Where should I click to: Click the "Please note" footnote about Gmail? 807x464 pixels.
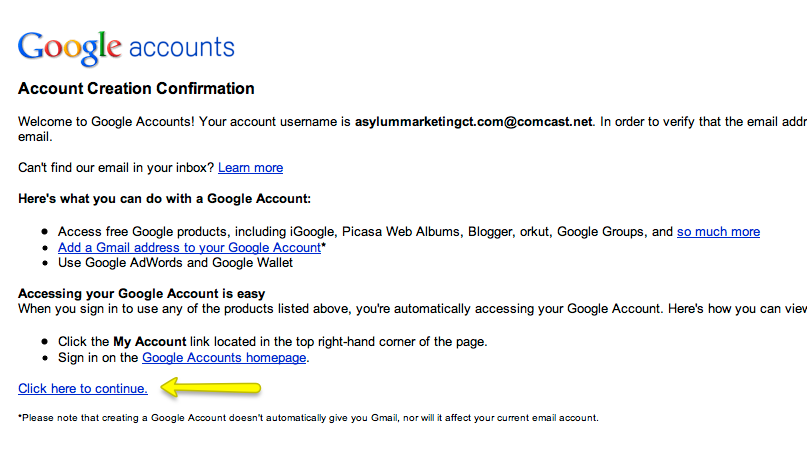pos(308,418)
